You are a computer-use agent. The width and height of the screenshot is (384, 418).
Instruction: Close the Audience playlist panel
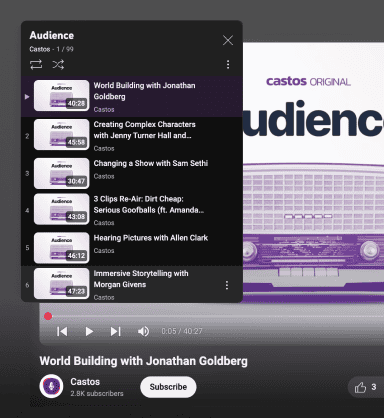(228, 40)
